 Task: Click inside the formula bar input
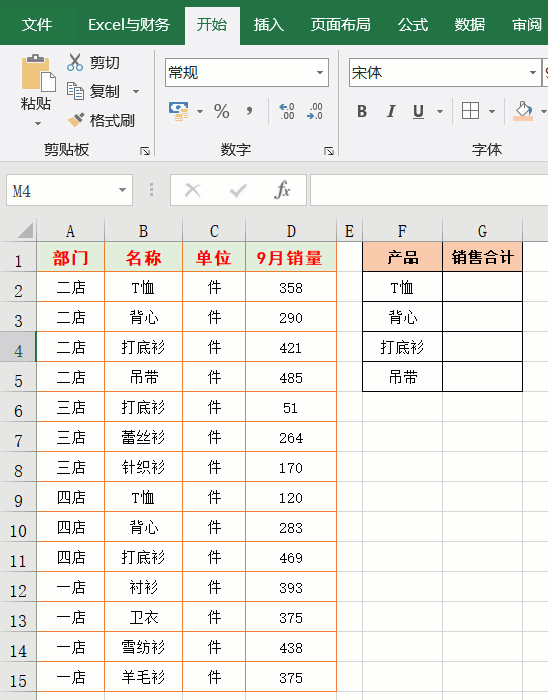coord(429,190)
